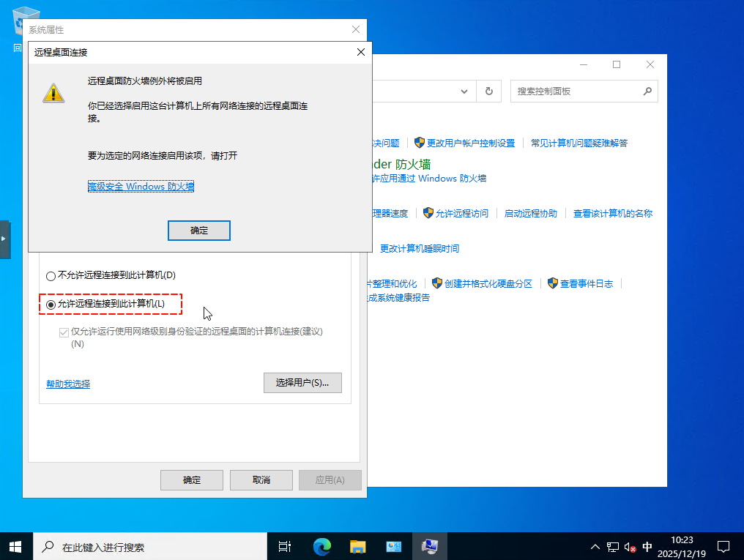Click the yellow warning icon in the dialog
744x560 pixels.
coord(53,92)
